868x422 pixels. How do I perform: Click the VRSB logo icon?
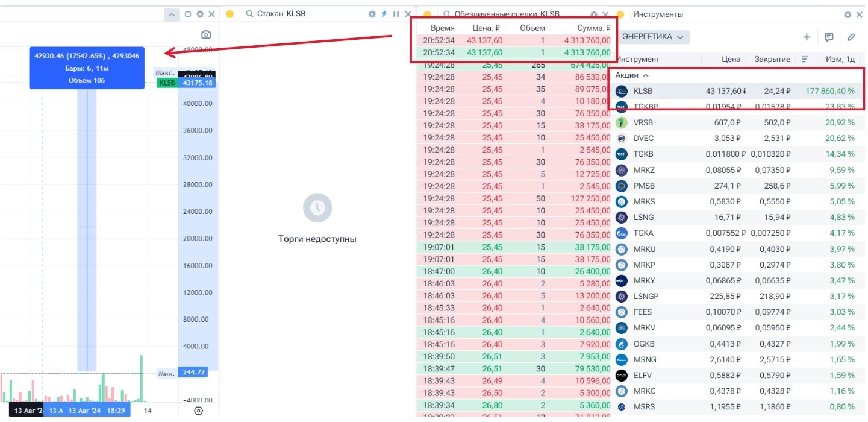coord(622,122)
